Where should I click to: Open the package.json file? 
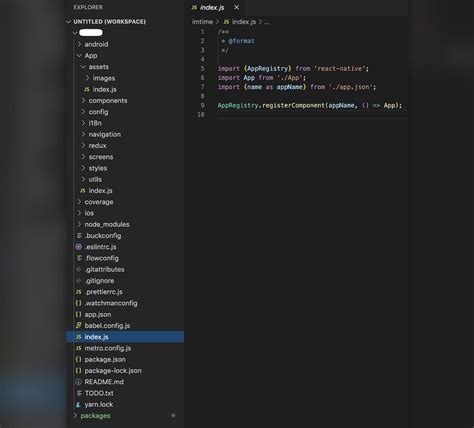point(105,359)
